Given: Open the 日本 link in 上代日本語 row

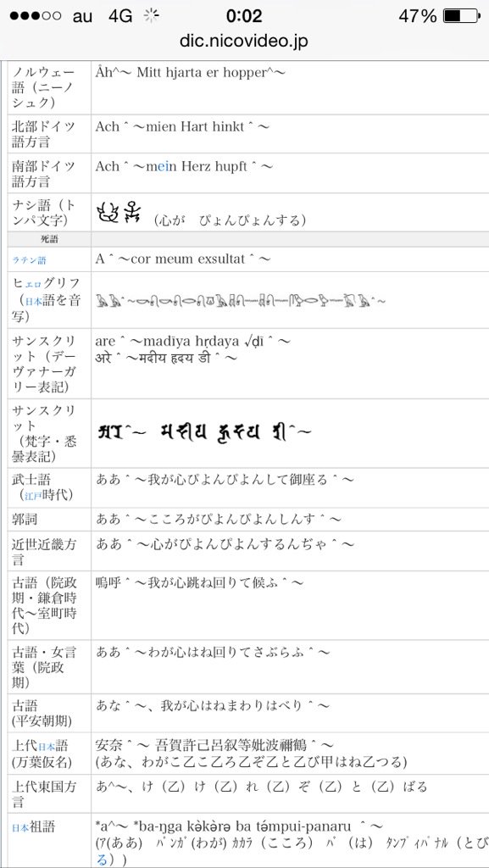Looking at the screenshot, I should (x=47, y=746).
